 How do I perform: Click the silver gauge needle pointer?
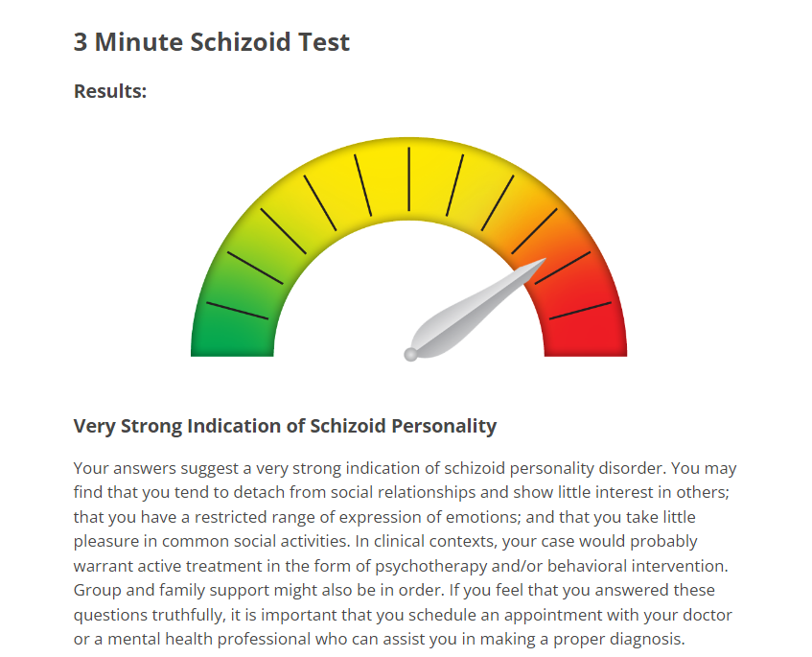[x=476, y=309]
